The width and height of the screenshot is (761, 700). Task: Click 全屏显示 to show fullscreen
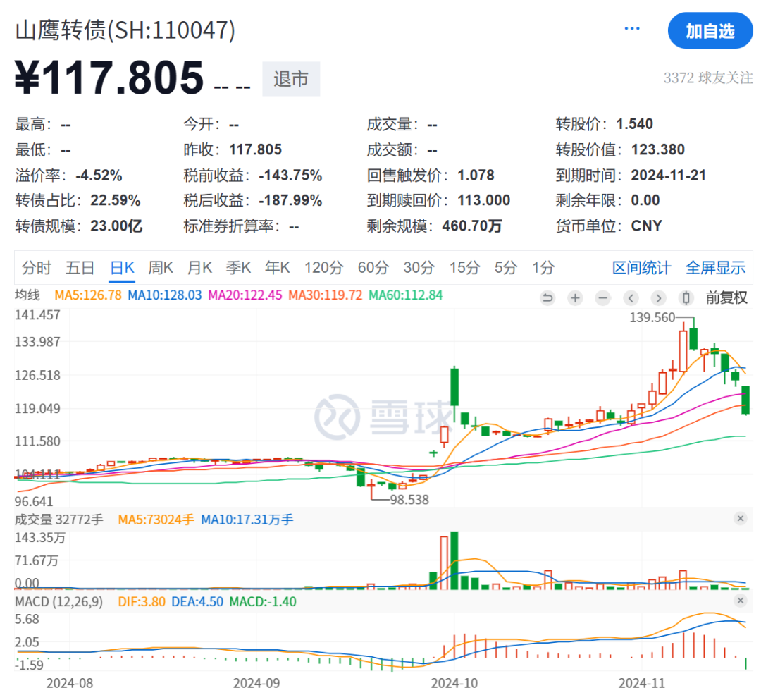(x=715, y=268)
